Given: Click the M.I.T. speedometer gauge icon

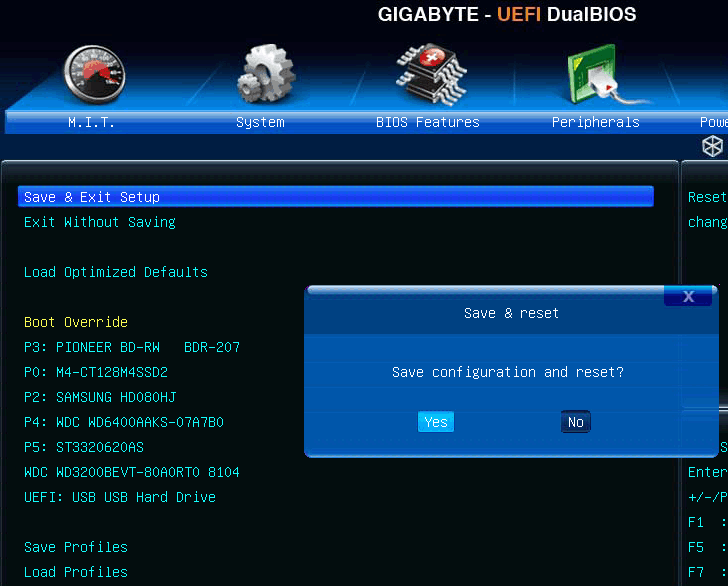Looking at the screenshot, I should pyautogui.click(x=94, y=73).
